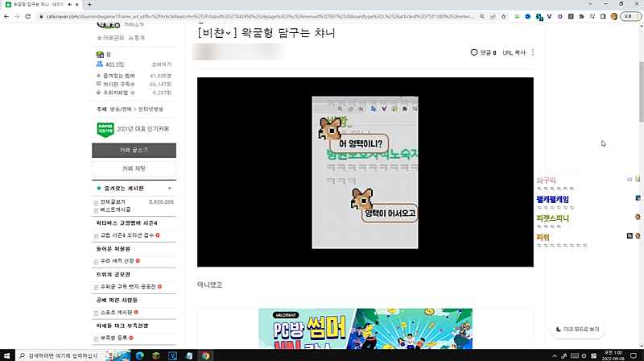Open the 우리 새끼 신청 board
Image resolution: width=644 pixels, height=361 pixels.
coord(117,261)
